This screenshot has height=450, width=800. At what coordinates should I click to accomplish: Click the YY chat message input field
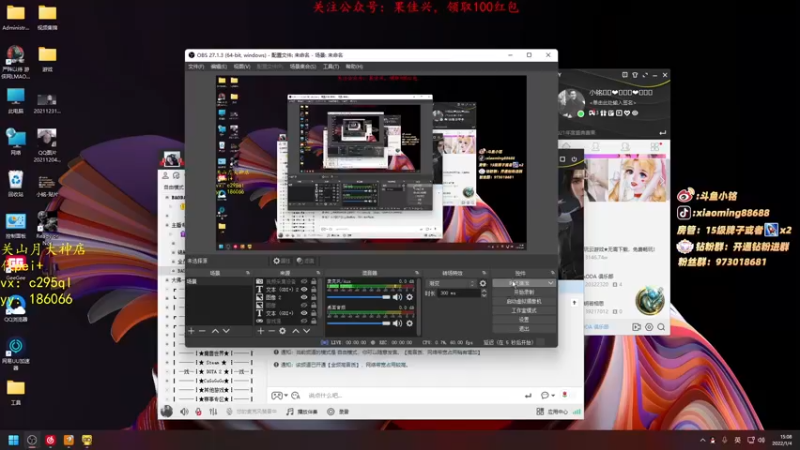pyautogui.click(x=413, y=395)
